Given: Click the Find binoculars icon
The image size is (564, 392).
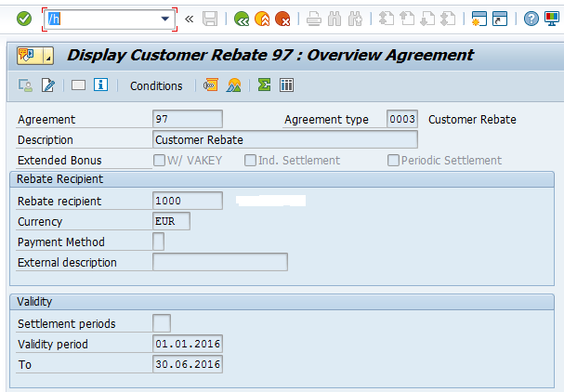Looking at the screenshot, I should [334, 19].
